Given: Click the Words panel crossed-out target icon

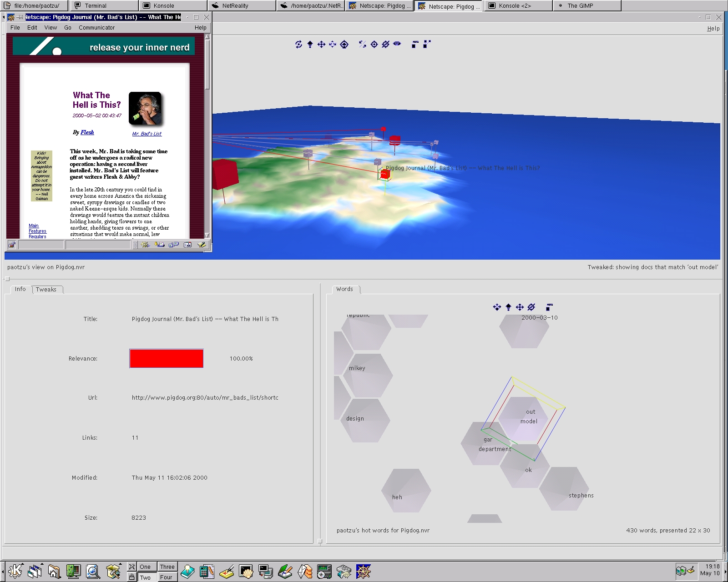Looking at the screenshot, I should (531, 307).
